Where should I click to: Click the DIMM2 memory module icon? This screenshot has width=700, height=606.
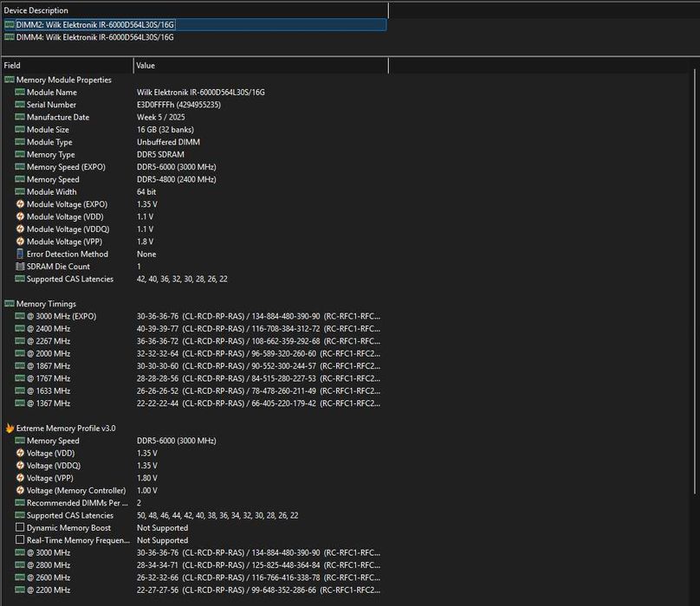pyautogui.click(x=9, y=24)
